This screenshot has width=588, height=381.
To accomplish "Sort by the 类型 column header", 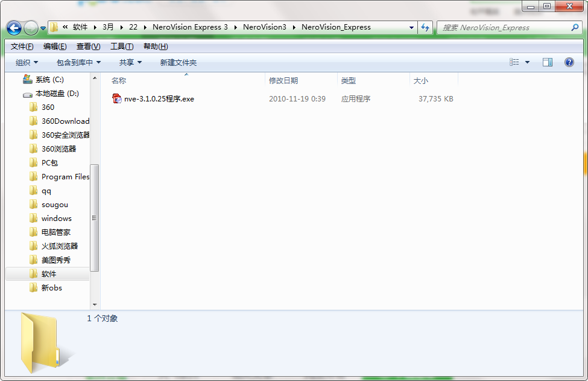I will (349, 81).
